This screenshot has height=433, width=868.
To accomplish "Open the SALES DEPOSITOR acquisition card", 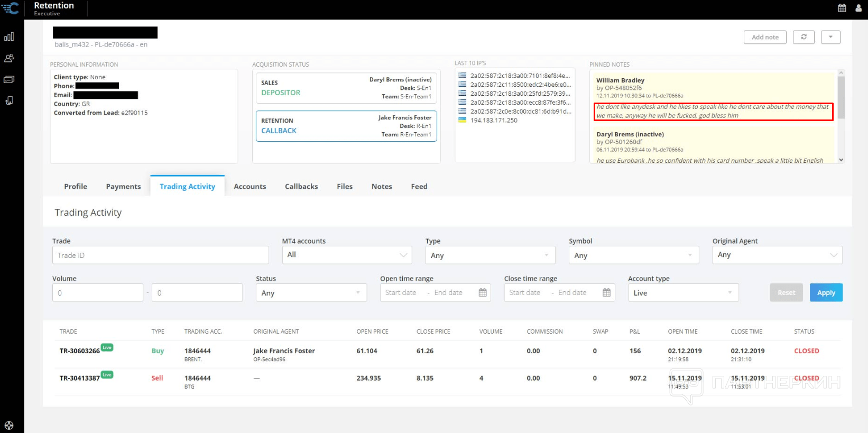I will pyautogui.click(x=346, y=88).
